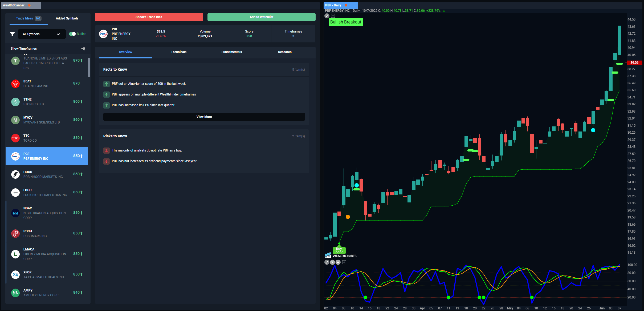
Task: Select the AMPLIFY ENERGY CORP row
Action: click(x=47, y=293)
